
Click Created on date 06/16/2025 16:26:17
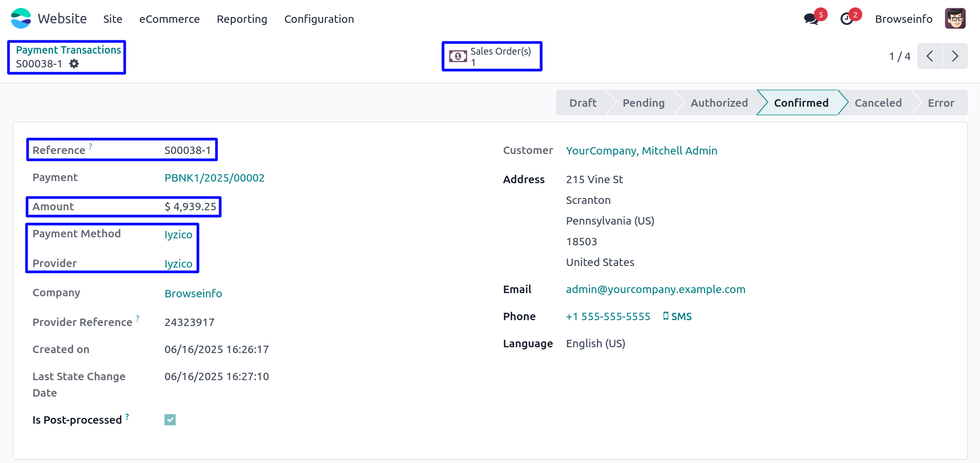pos(216,349)
